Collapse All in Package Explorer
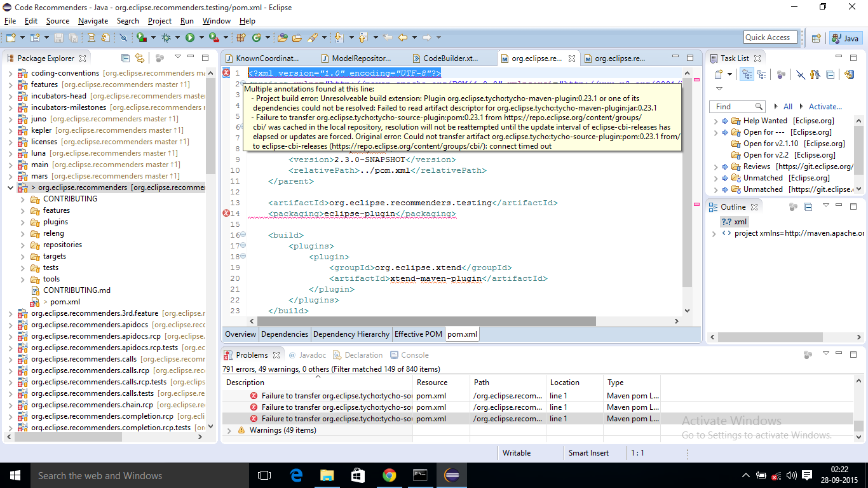 [x=125, y=58]
